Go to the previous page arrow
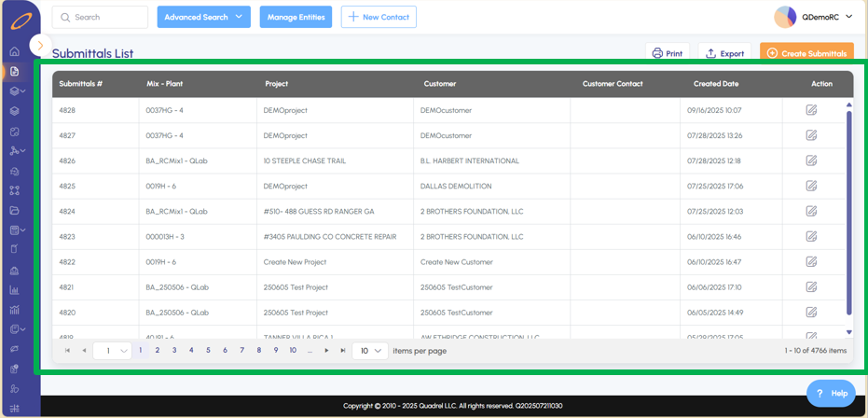The image size is (868, 418). click(x=84, y=351)
